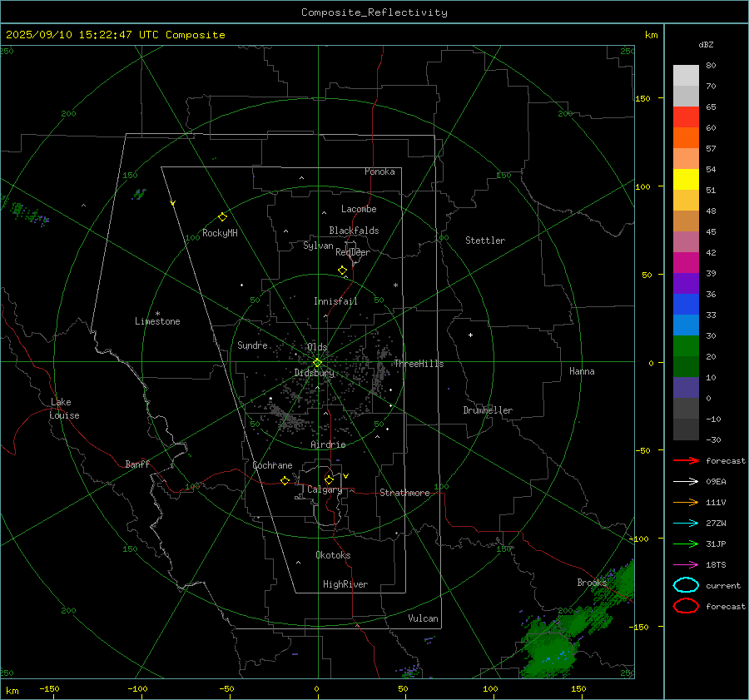Click the red forecast ellipse icon
The image size is (749, 700).
[x=686, y=606]
